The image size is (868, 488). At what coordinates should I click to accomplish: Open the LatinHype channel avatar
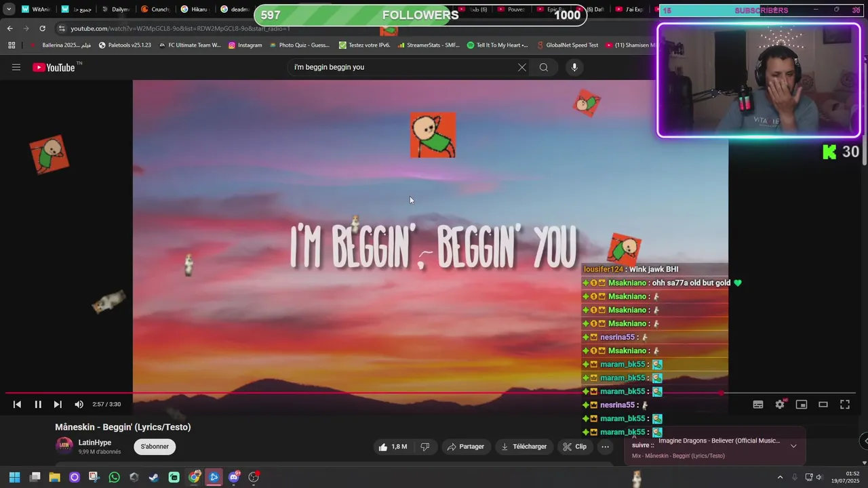point(64,446)
